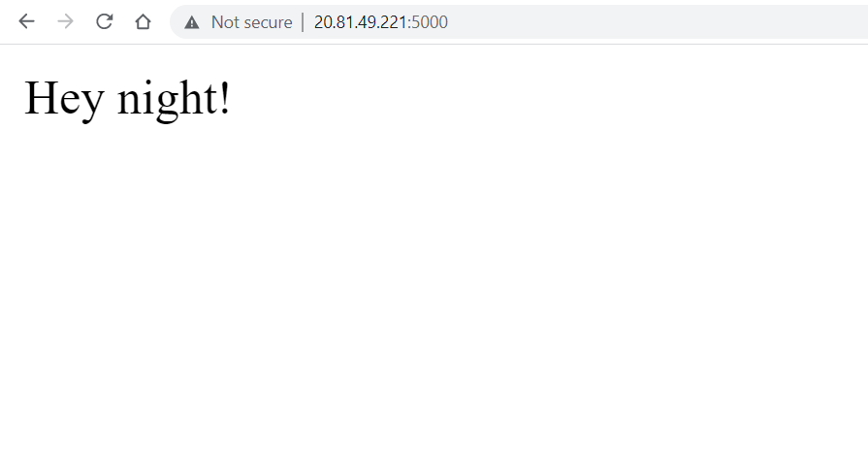Screen dimensions: 868x456
Task: Click the word "Not" in security chip
Action: tap(225, 22)
